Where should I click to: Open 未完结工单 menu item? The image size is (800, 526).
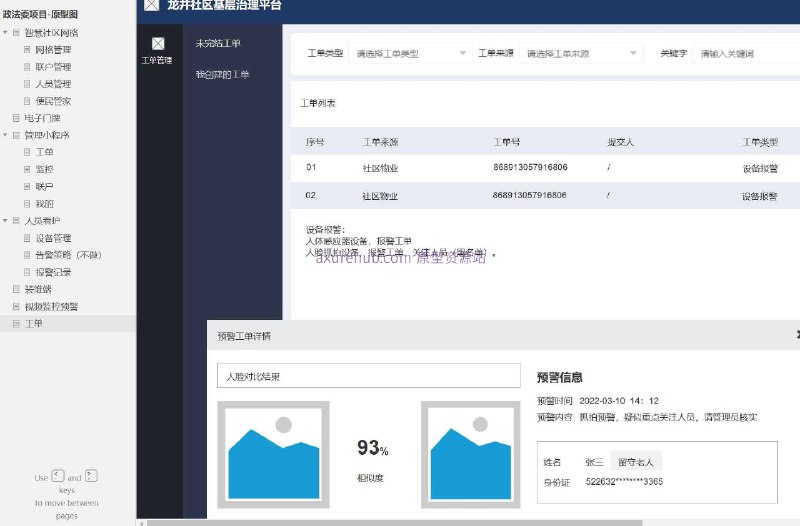tap(218, 43)
